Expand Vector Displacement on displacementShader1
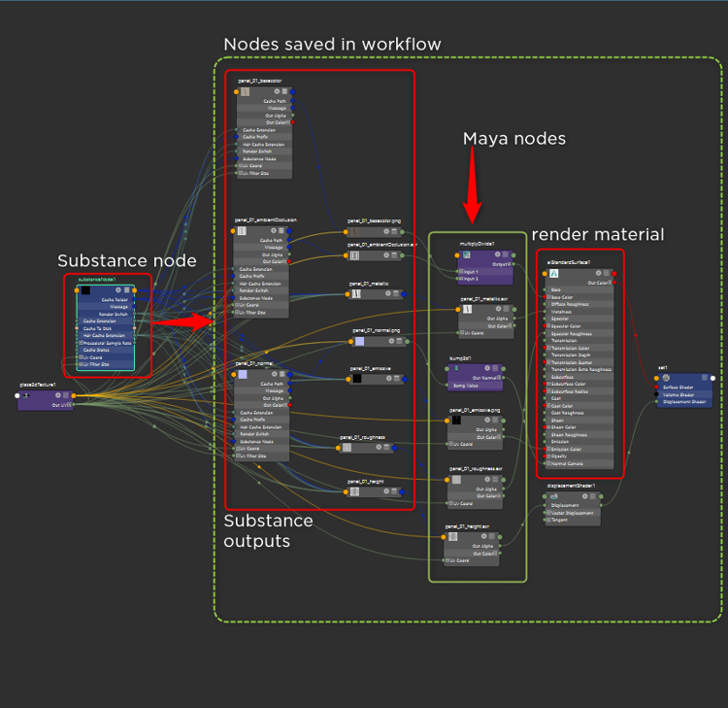 pyautogui.click(x=548, y=513)
